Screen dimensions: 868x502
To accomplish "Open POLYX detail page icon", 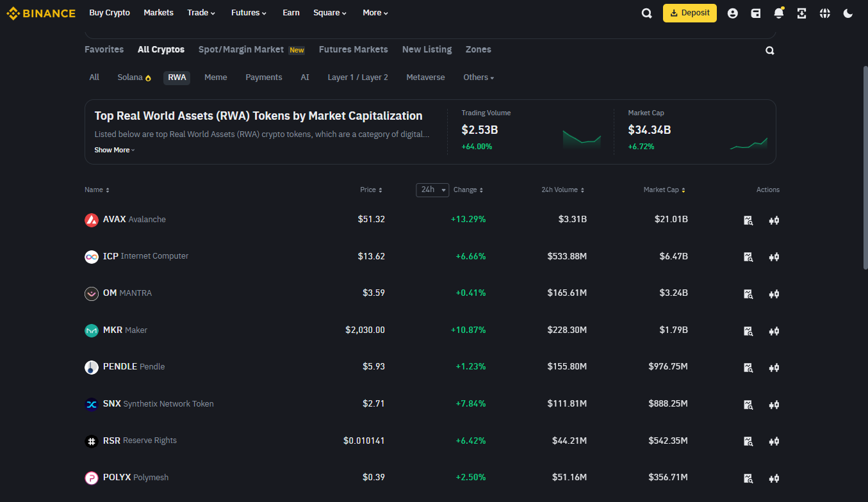I will (748, 478).
